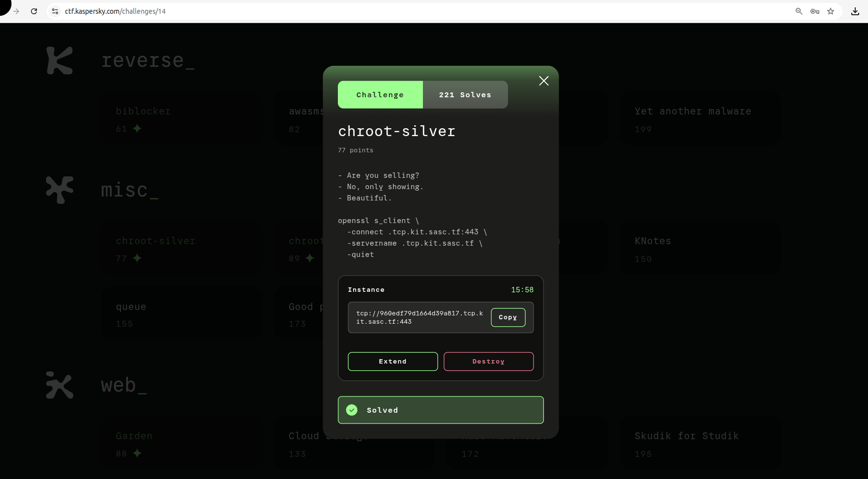Click the 'openssl s_client' command line
This screenshot has height=479, width=868.
tap(378, 221)
